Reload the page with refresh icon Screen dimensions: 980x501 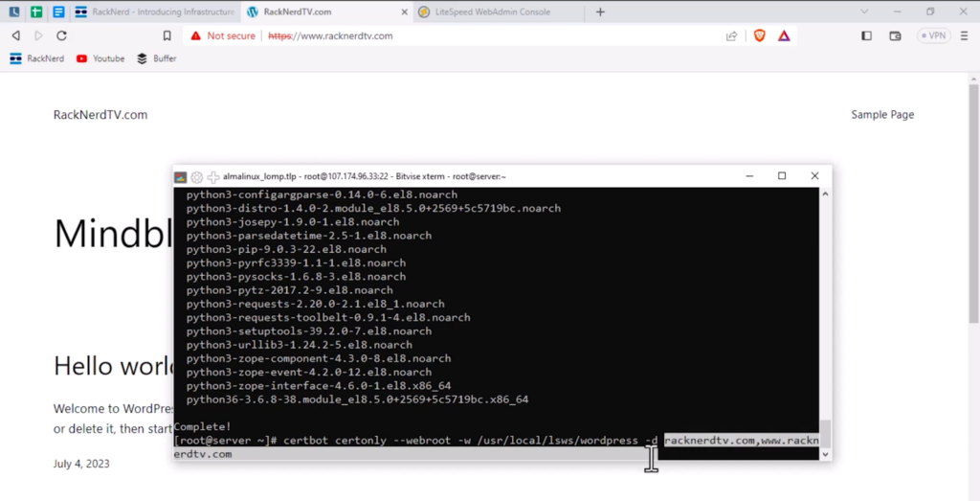point(61,35)
